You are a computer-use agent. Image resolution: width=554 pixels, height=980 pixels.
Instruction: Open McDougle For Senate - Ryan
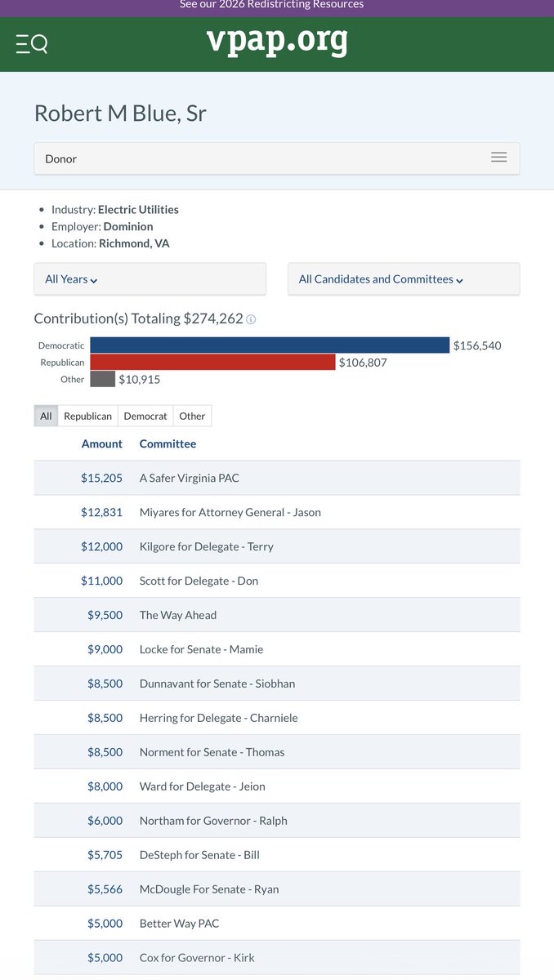click(209, 889)
